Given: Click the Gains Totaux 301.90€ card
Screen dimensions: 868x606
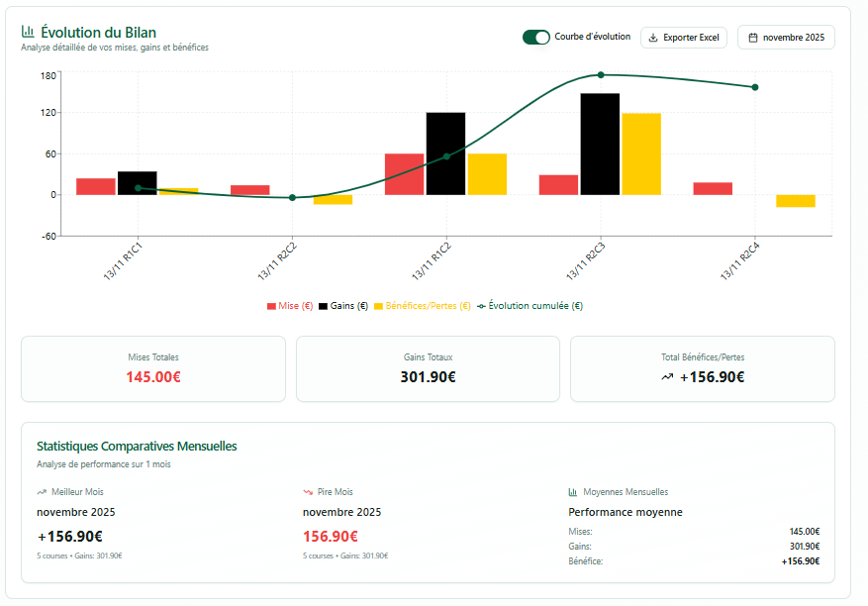Looking at the screenshot, I should click(x=428, y=368).
